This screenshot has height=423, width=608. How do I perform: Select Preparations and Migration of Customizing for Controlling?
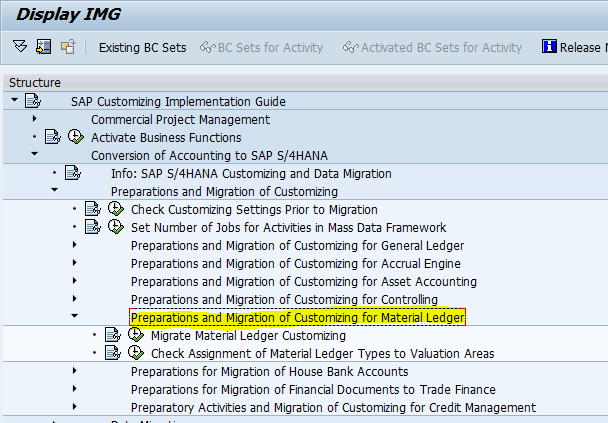click(x=284, y=300)
